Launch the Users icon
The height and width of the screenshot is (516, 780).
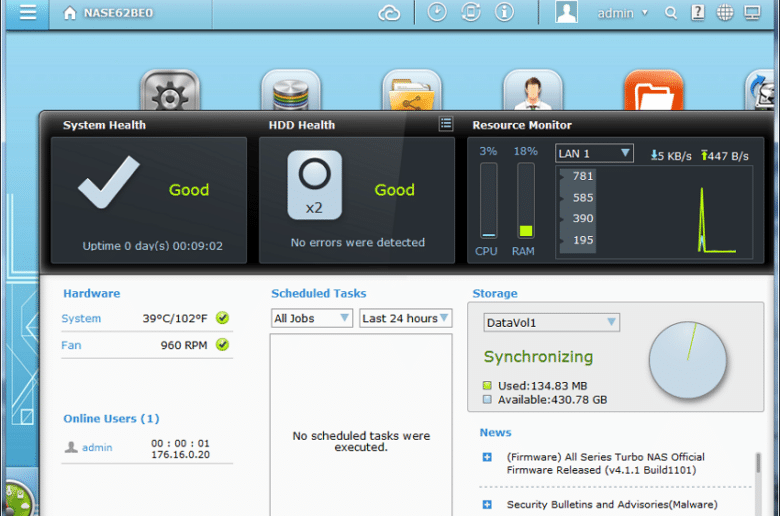pyautogui.click(x=533, y=90)
